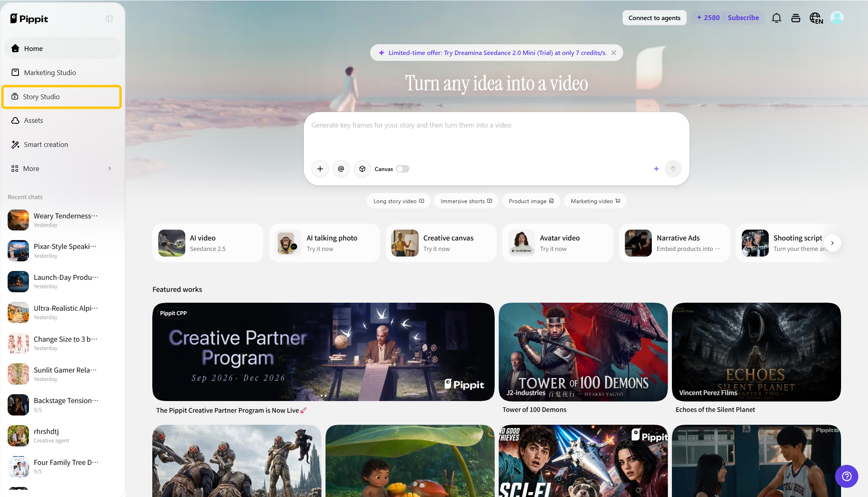Open Story Studio
This screenshot has width=868, height=497.
point(61,97)
